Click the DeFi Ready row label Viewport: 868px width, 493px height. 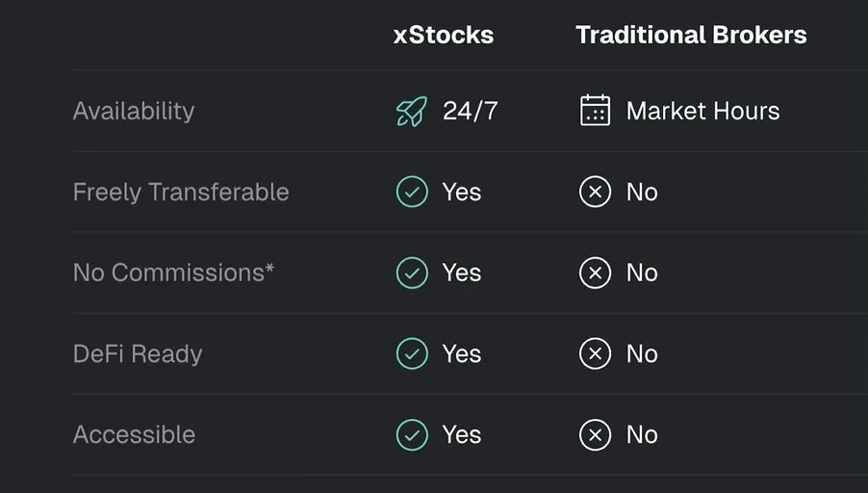(x=138, y=353)
